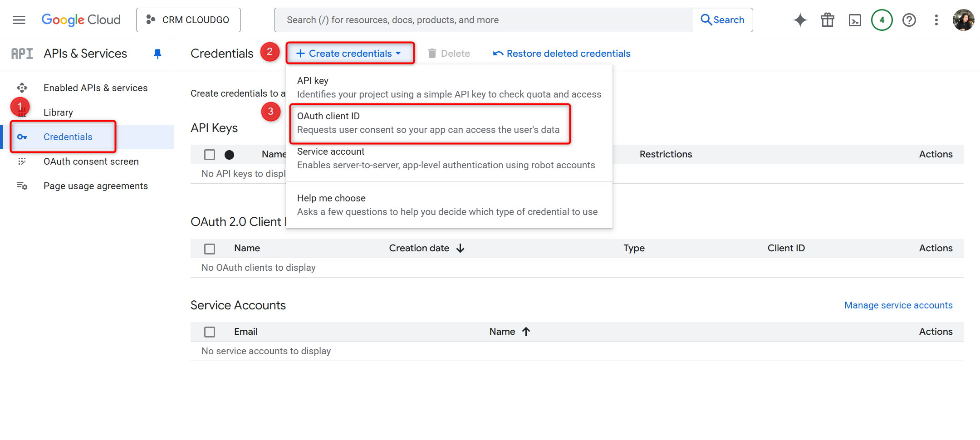The height and width of the screenshot is (440, 980).
Task: Open more options three-dot menu
Action: point(936,20)
